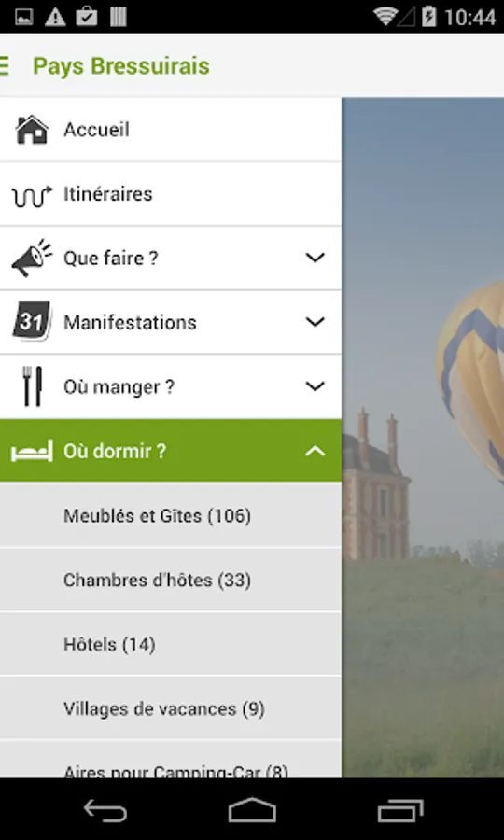Tap the Android back navigation icon

click(105, 810)
